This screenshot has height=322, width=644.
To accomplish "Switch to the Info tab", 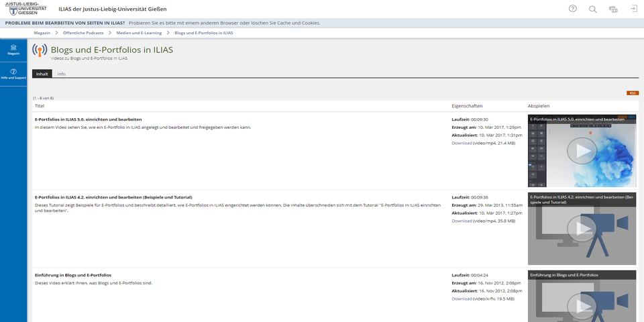I will click(61, 74).
